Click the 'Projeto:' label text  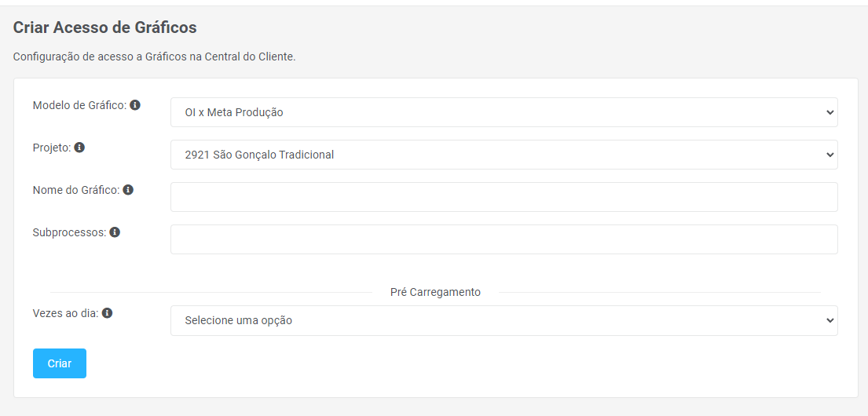point(52,148)
